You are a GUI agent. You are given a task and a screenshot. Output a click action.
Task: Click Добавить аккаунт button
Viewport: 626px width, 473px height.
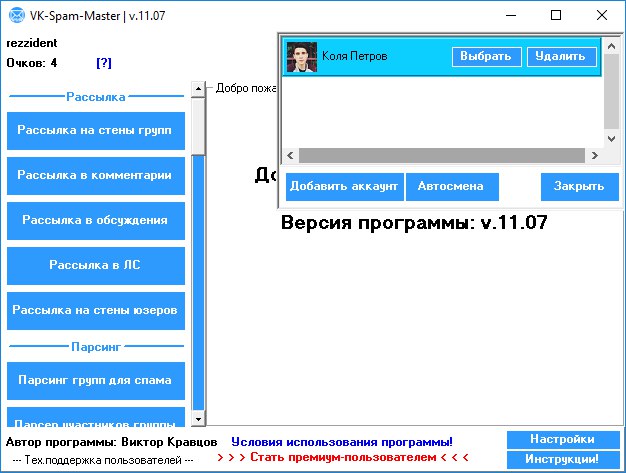coord(344,186)
